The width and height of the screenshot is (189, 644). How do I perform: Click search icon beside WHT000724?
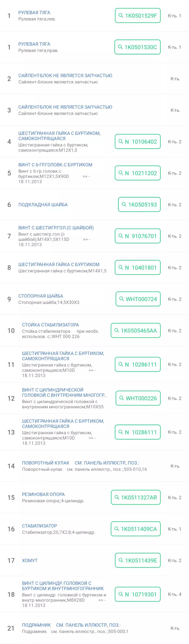(x=121, y=299)
